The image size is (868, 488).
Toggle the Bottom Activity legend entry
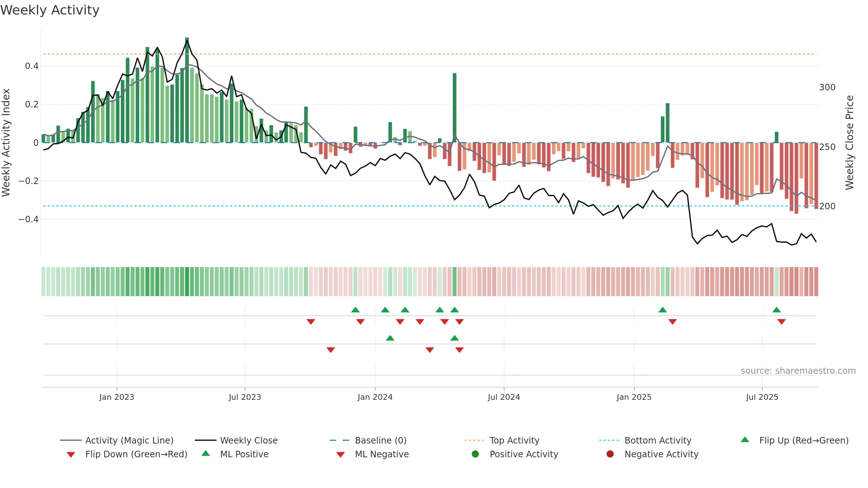[x=645, y=440]
